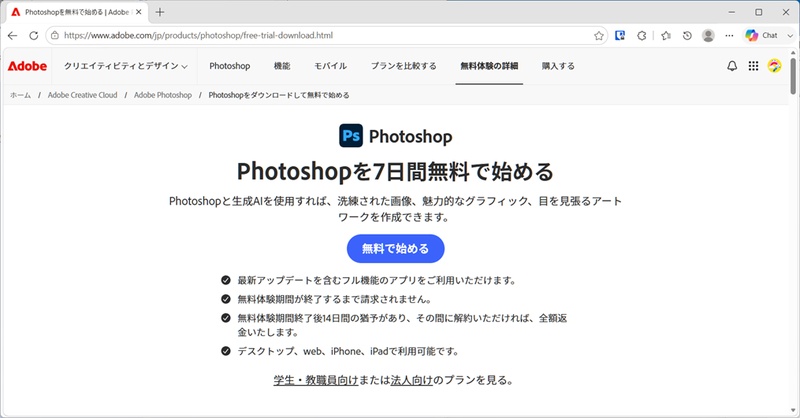Open the Photoshop nav item

click(x=230, y=66)
